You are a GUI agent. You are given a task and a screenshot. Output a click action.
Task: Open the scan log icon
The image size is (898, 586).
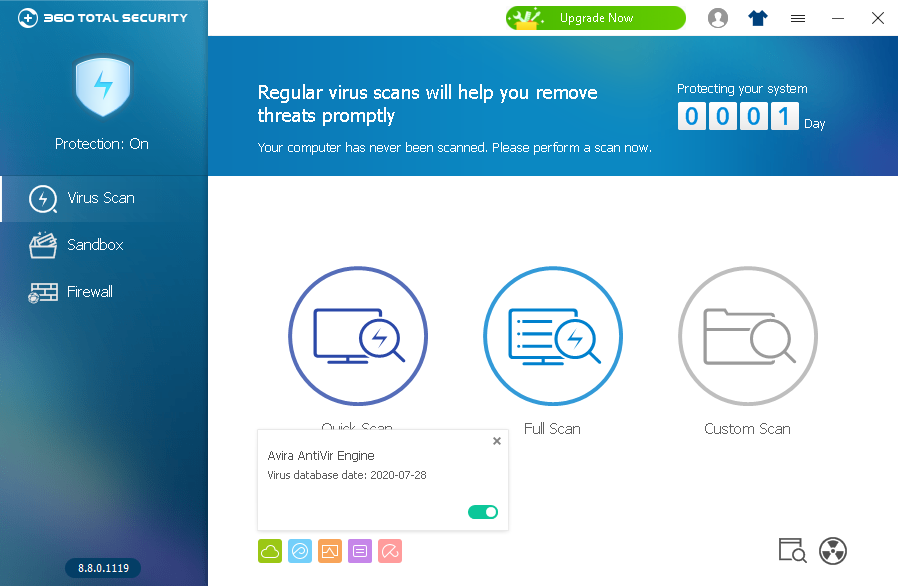pos(793,550)
